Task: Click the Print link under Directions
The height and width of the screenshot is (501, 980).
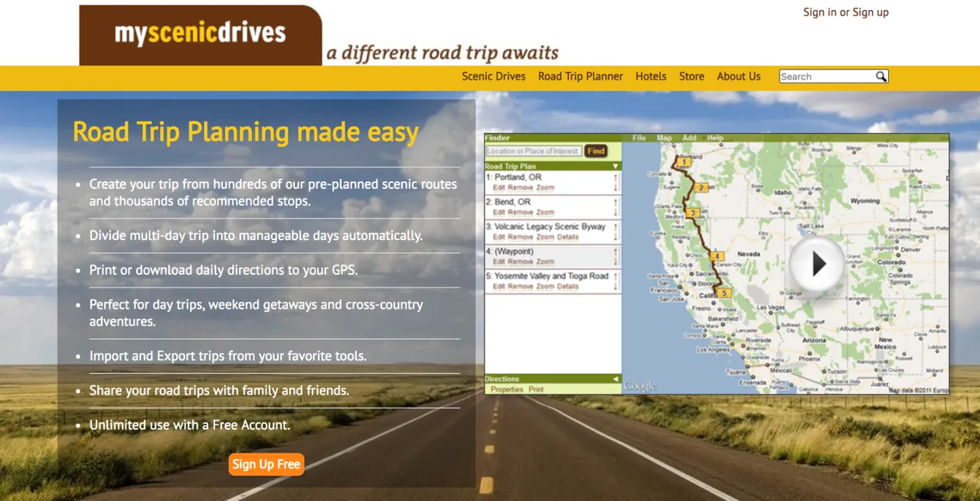Action: coord(536,389)
